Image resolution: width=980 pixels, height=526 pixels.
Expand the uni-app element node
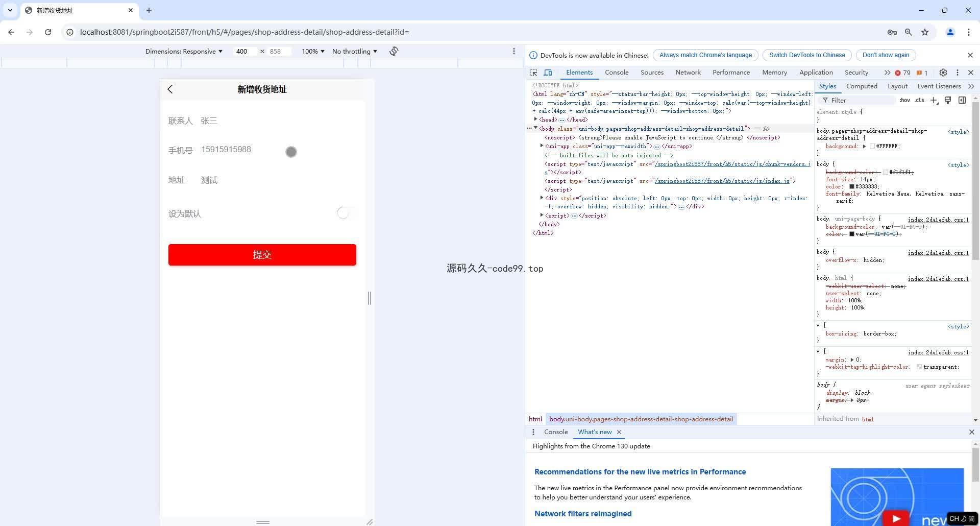pyautogui.click(x=542, y=146)
